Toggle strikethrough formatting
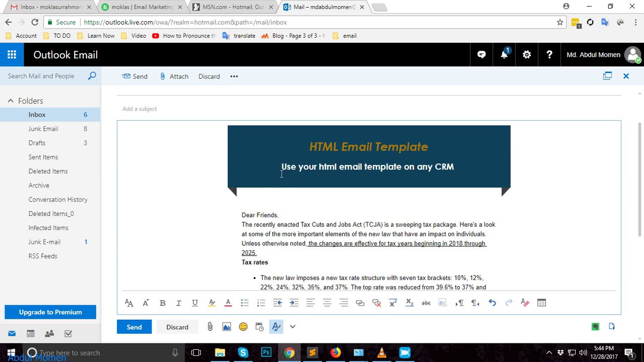Screen dimensions: 644x362 [x=426, y=303]
